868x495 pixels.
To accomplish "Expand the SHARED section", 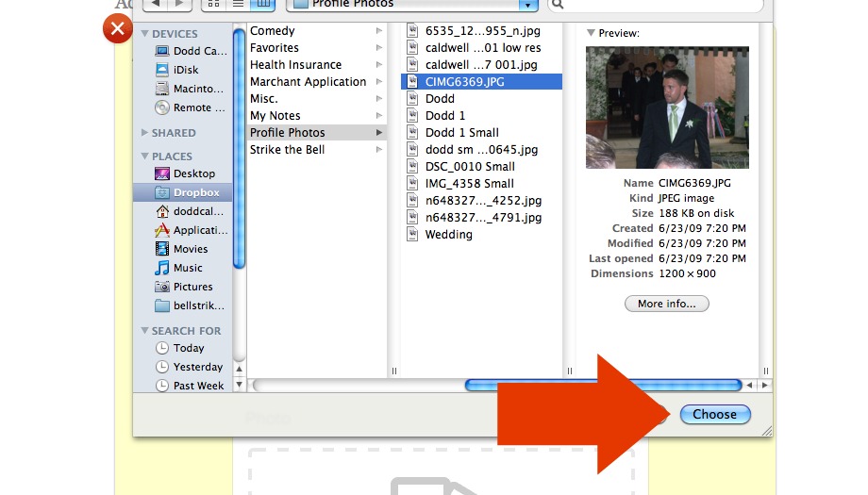I will [144, 133].
